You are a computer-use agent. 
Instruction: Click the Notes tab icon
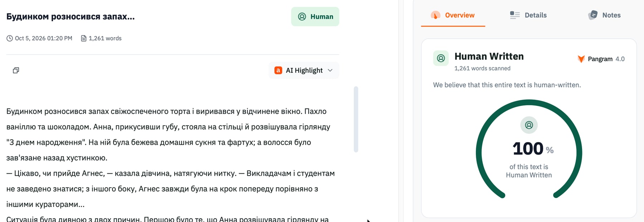(593, 15)
